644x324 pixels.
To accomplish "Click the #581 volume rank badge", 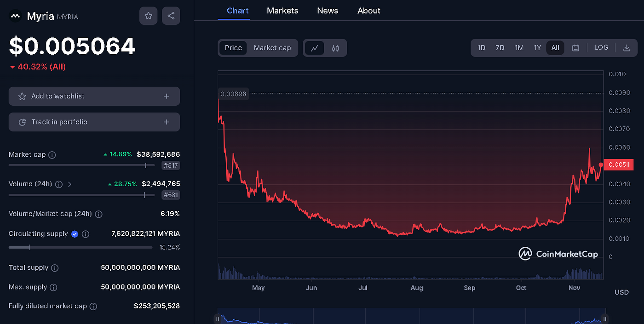I will [171, 195].
